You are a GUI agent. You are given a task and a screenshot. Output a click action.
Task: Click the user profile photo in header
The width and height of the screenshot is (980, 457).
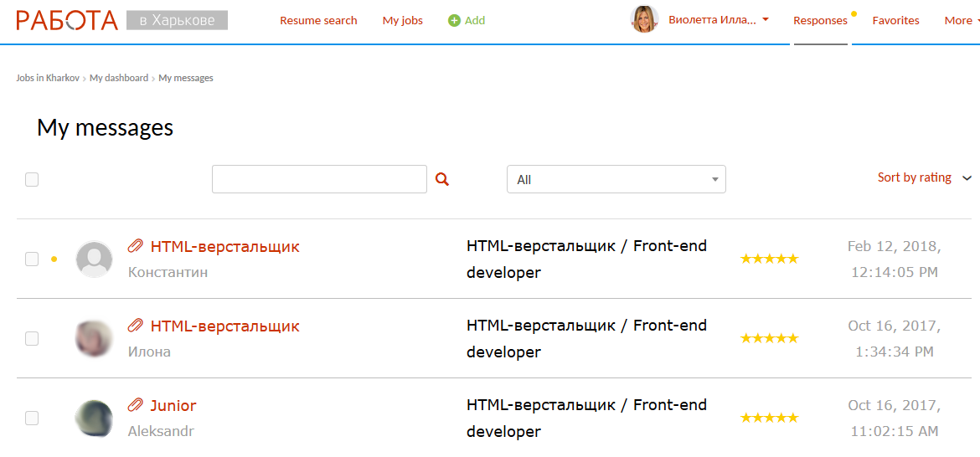(644, 20)
